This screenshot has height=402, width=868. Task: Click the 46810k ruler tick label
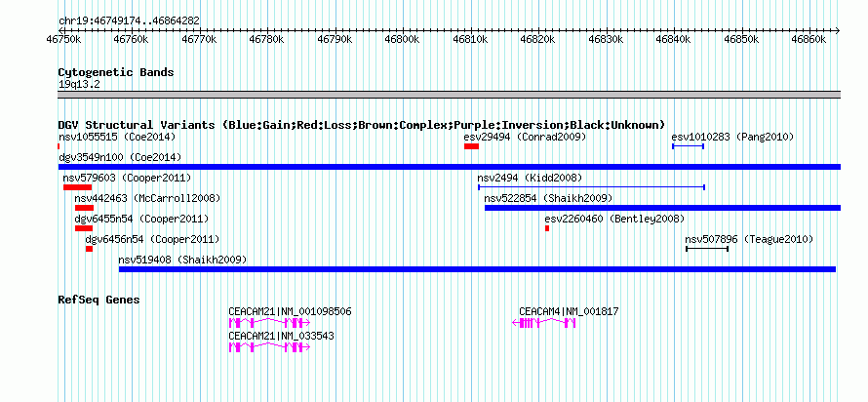pyautogui.click(x=470, y=39)
